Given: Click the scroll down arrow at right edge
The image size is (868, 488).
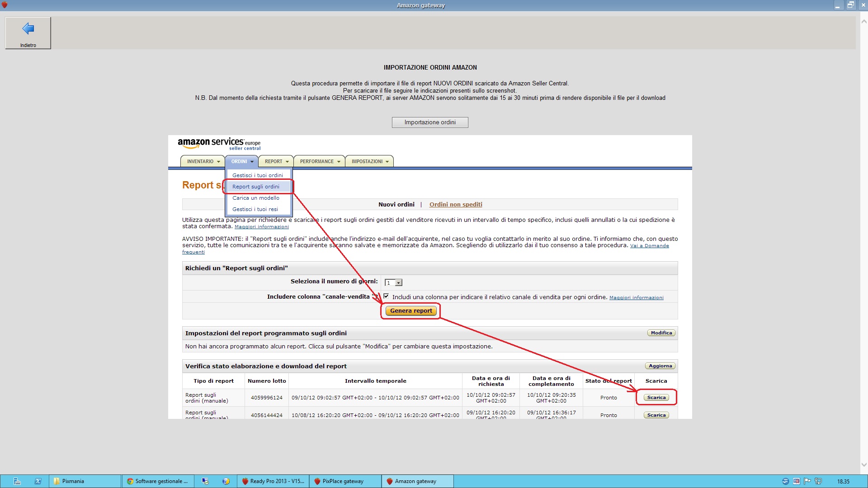Looking at the screenshot, I should (x=864, y=465).
